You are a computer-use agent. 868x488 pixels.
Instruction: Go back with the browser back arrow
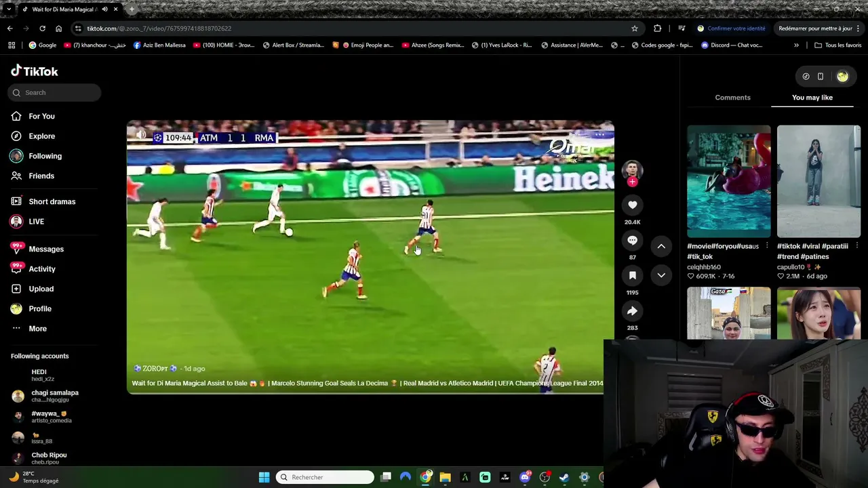[x=9, y=28]
